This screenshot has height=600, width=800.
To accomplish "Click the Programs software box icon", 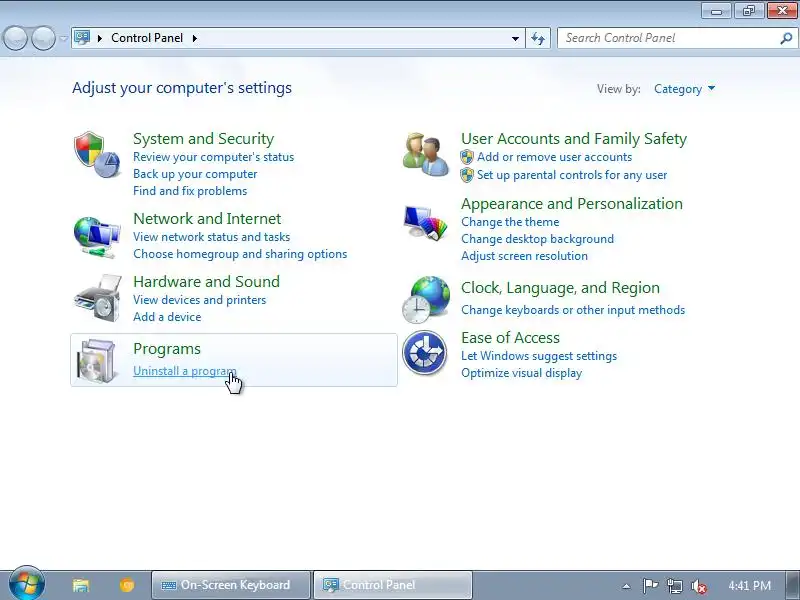I will (97, 360).
